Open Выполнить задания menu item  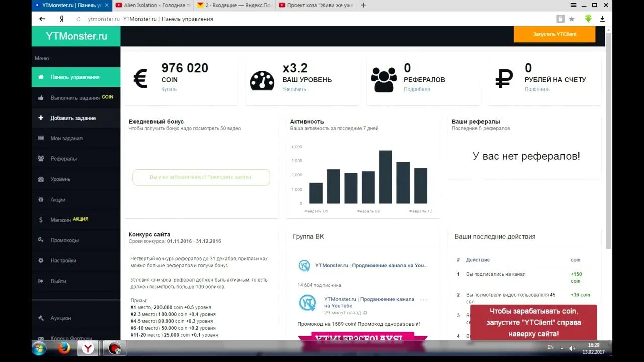76,98
